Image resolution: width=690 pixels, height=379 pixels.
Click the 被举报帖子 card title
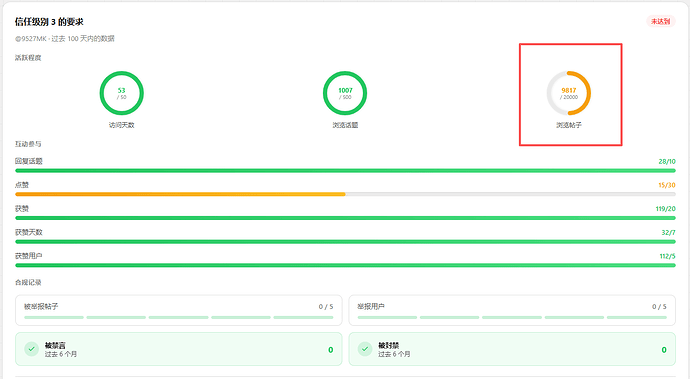click(41, 306)
